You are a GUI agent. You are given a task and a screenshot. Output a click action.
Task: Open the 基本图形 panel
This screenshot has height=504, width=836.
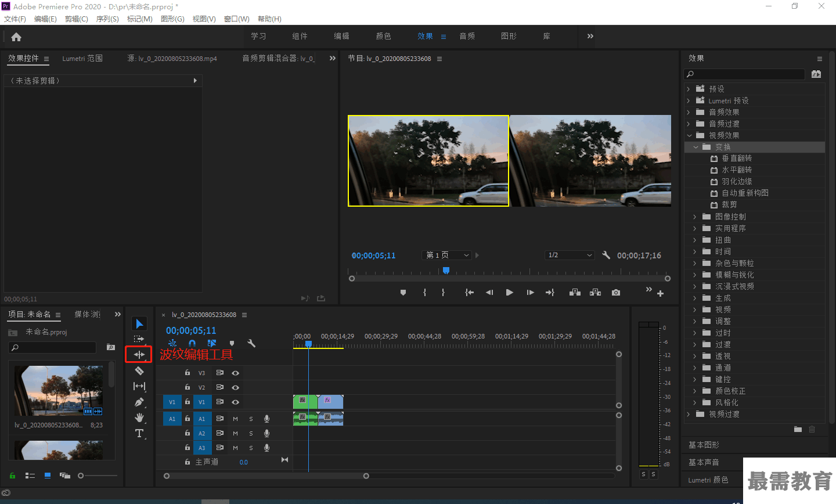click(704, 445)
